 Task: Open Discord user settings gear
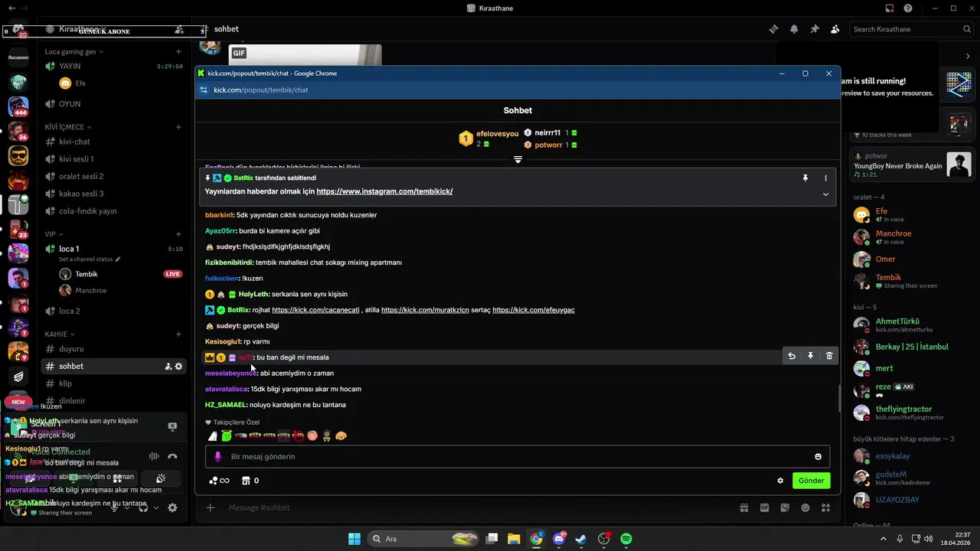pos(172,507)
